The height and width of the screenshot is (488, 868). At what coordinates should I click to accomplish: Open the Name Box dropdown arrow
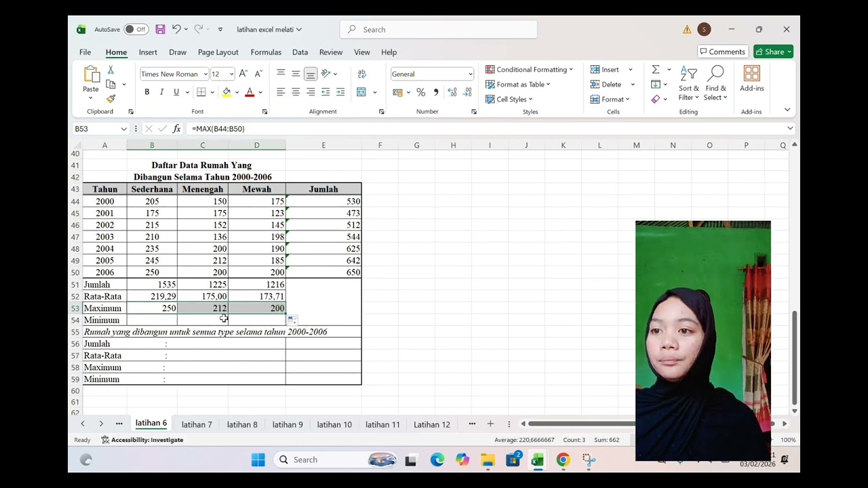tap(123, 129)
